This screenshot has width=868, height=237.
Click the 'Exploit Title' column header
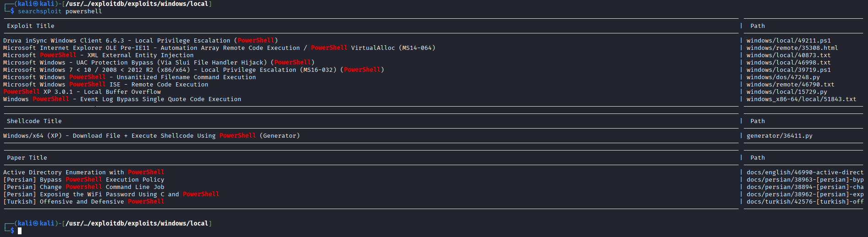[x=31, y=26]
